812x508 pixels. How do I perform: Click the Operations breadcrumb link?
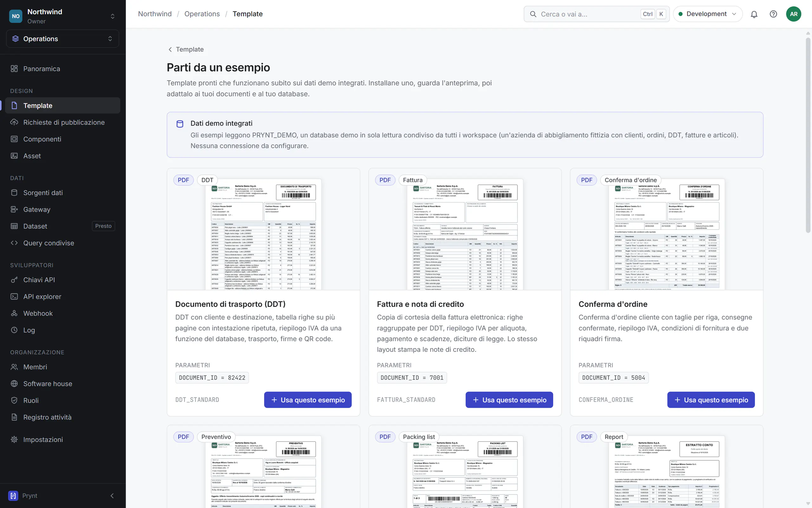coord(202,14)
